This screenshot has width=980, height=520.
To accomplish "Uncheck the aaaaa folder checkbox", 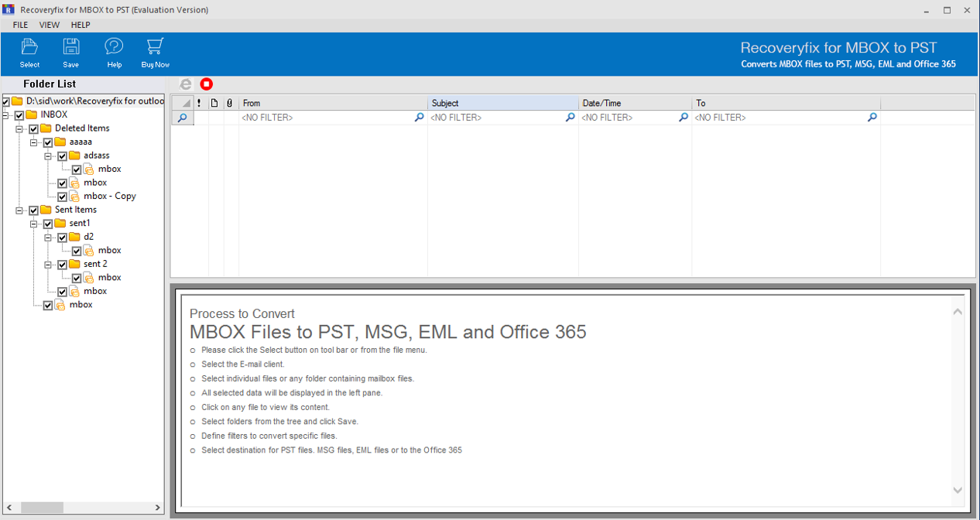I will click(48, 142).
